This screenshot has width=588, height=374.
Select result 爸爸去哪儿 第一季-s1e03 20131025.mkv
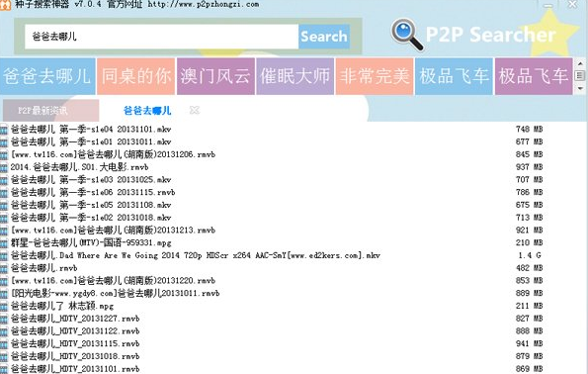click(x=91, y=180)
